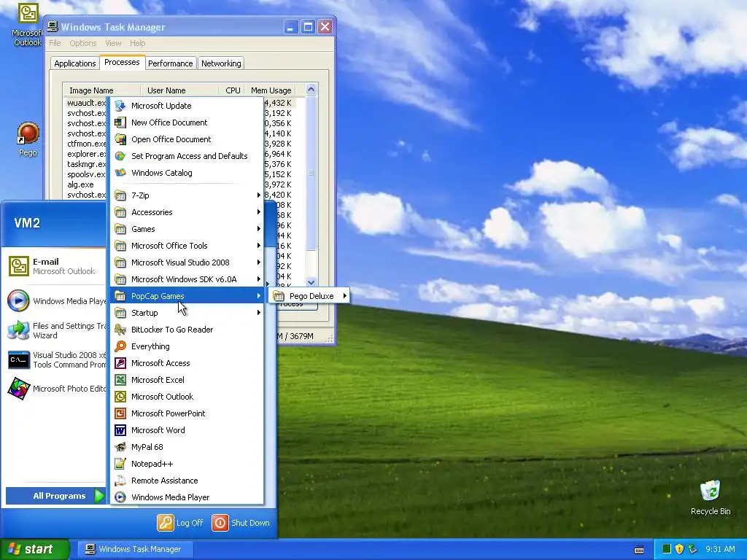This screenshot has width=747, height=560.
Task: Open Remote Assistance
Action: click(187, 481)
